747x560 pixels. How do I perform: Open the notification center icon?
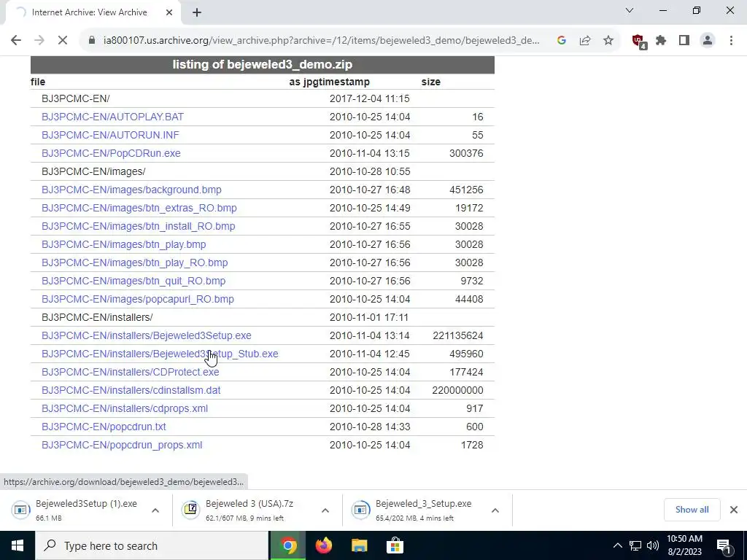(723, 545)
